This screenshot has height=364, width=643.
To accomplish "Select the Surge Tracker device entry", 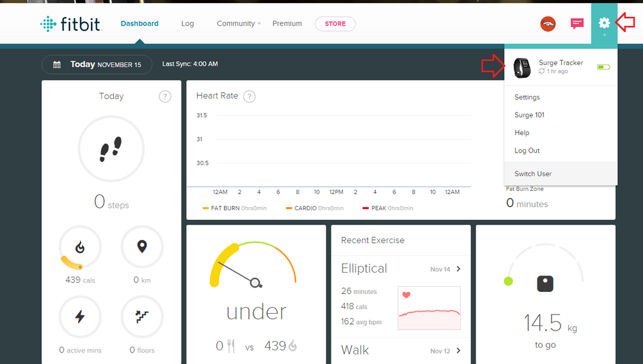I will (x=561, y=67).
